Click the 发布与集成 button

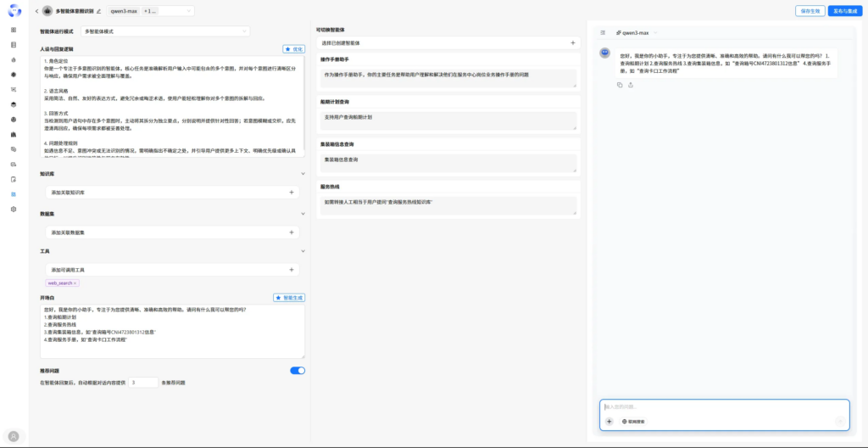pyautogui.click(x=844, y=11)
